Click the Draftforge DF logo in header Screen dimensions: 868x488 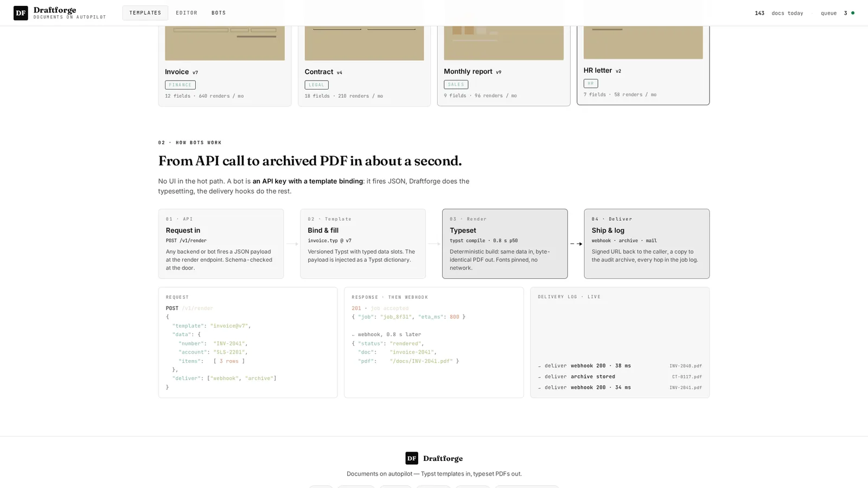21,13
